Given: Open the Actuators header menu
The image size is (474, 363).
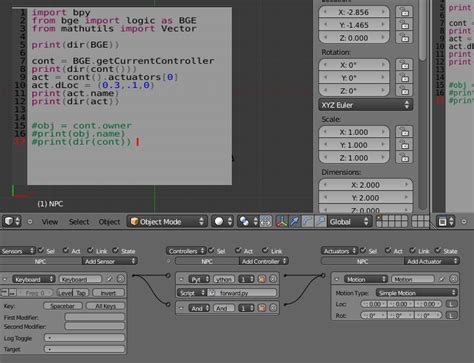Looking at the screenshot, I should (x=340, y=251).
